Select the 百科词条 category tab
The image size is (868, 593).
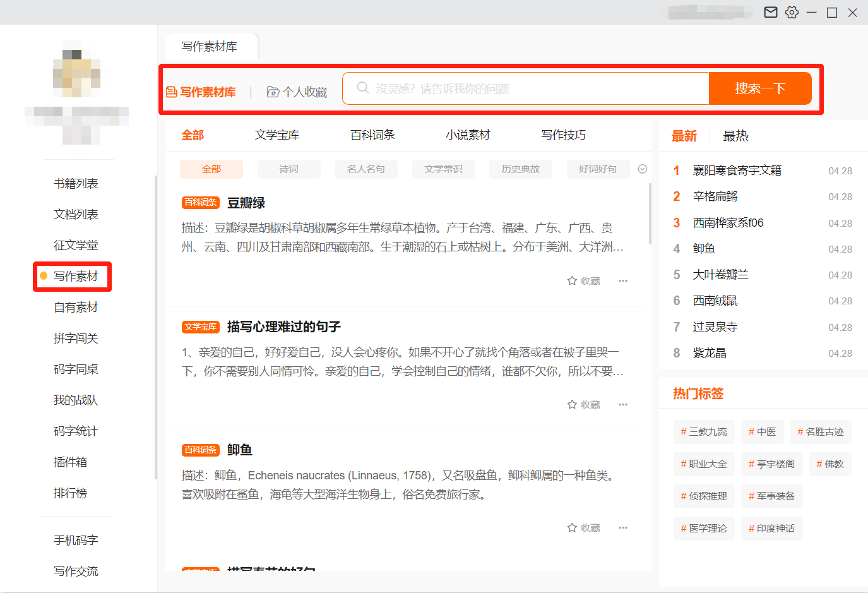(x=372, y=135)
